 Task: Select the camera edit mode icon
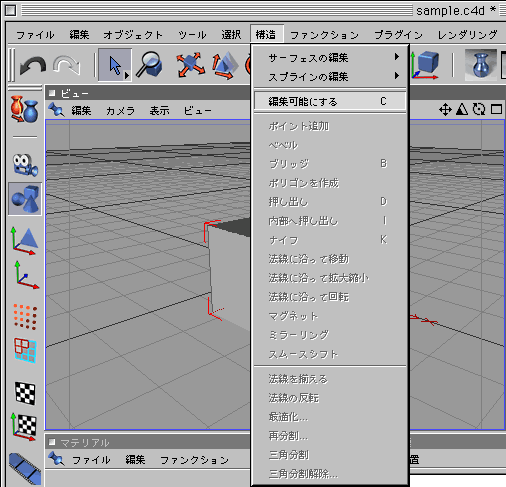[x=25, y=165]
